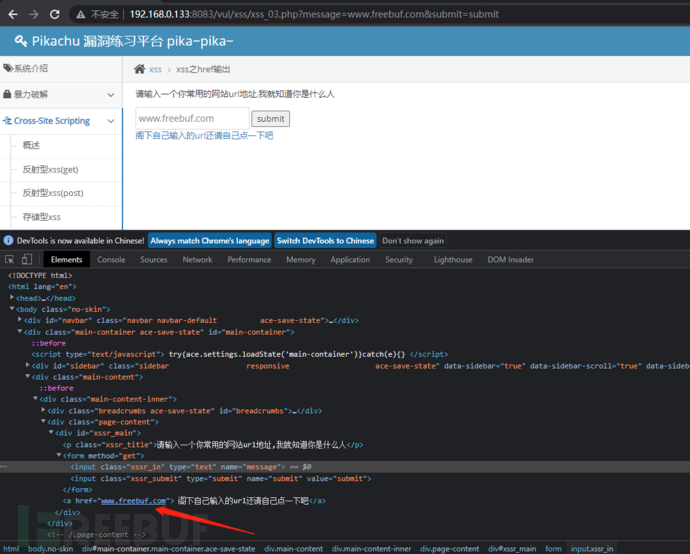Switch to the Network tab

[197, 260]
